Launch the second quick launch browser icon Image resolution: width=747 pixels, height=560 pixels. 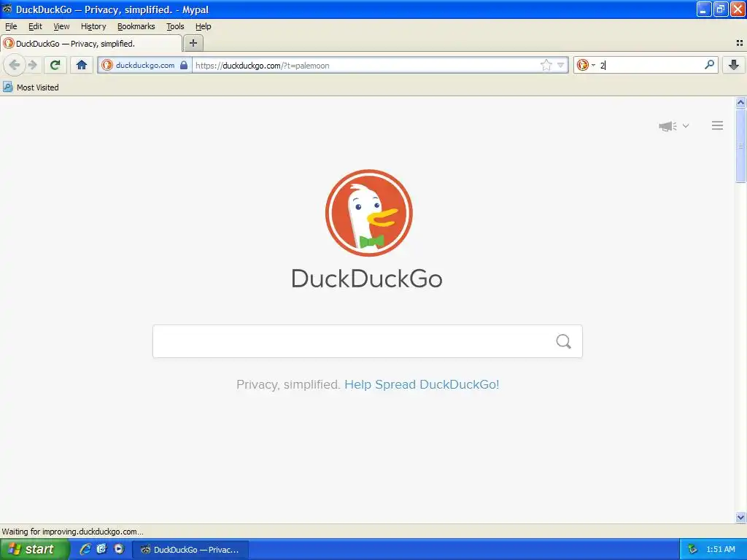[101, 549]
